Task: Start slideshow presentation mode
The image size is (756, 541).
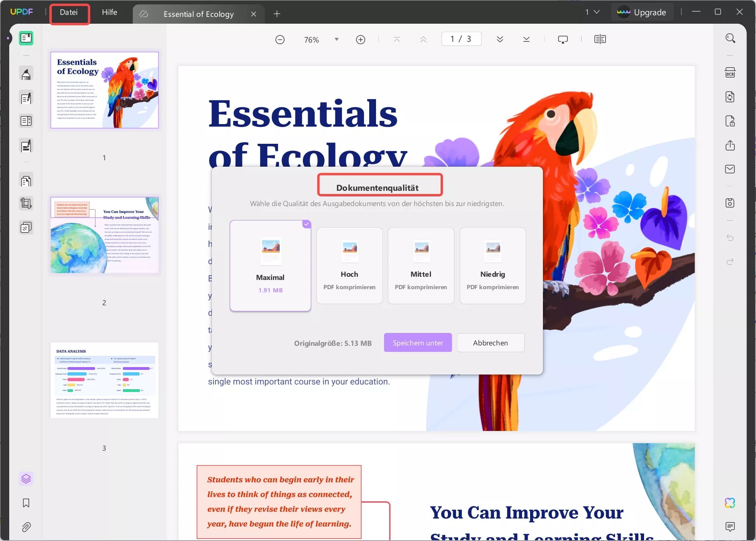Action: (x=563, y=39)
